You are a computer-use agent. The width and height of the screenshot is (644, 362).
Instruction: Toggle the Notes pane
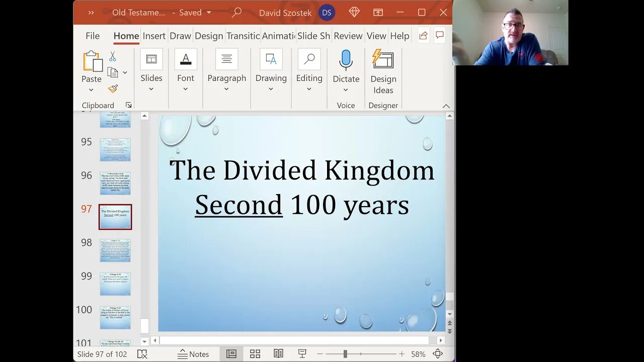tap(194, 354)
